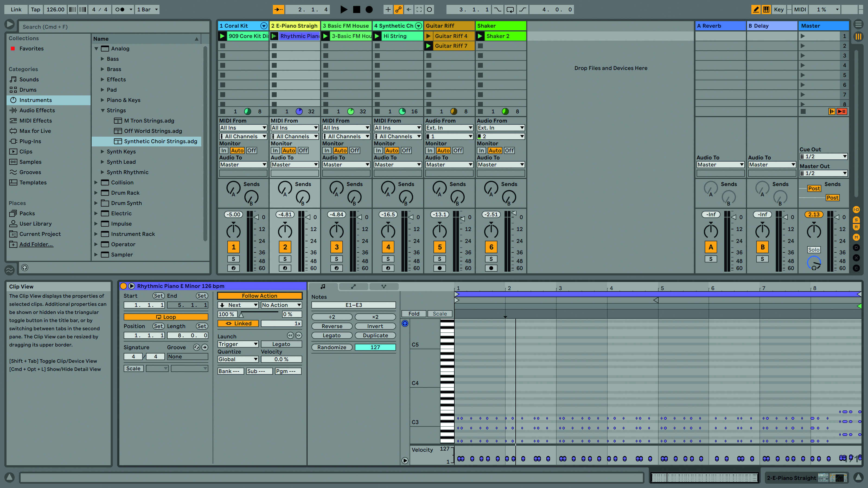The image size is (868, 488).
Task: Toggle the Capture MIDI button
Action: [419, 9]
